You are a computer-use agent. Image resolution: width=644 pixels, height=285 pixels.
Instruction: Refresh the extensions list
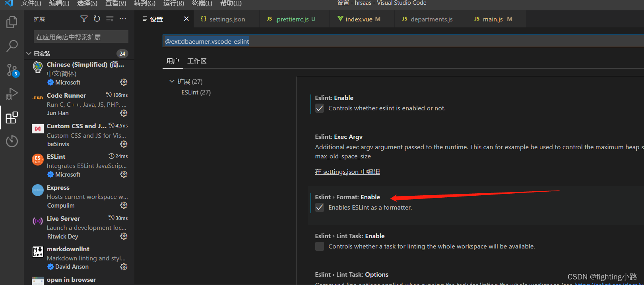coord(97,19)
